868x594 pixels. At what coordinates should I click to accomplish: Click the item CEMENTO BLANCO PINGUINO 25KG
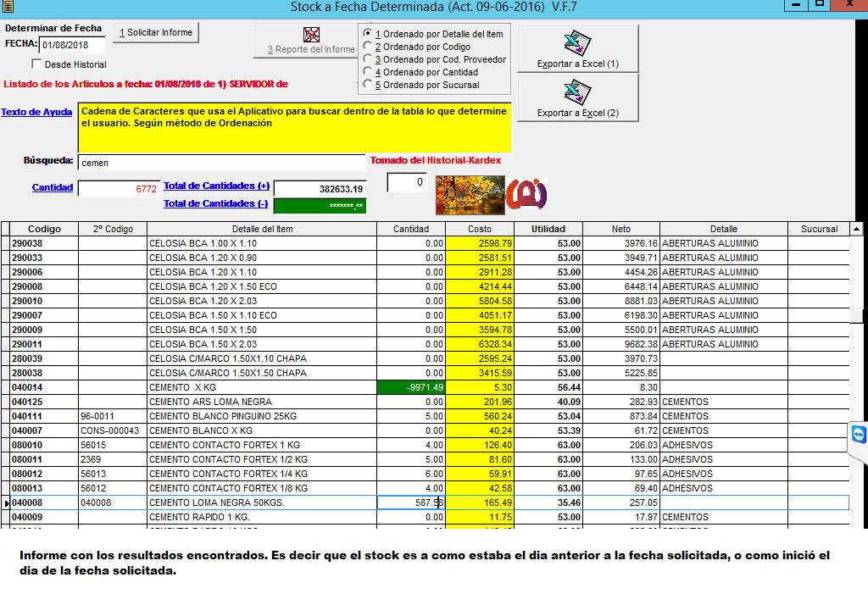262,416
